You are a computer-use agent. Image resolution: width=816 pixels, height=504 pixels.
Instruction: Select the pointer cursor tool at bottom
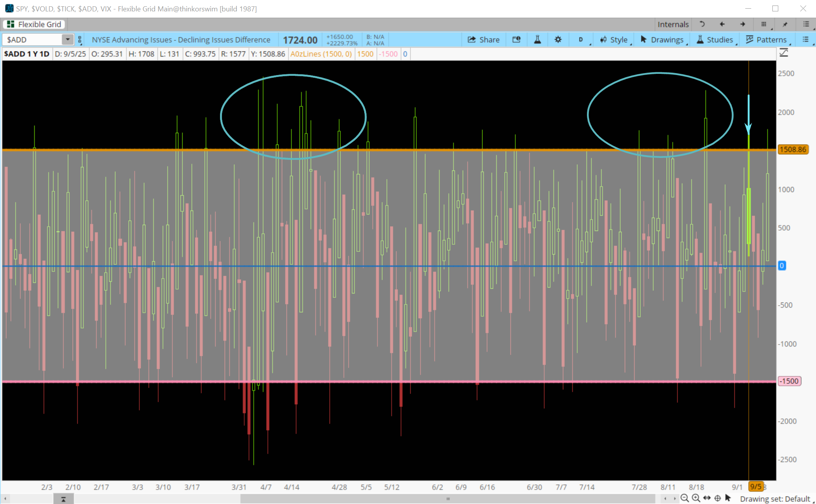click(x=728, y=498)
